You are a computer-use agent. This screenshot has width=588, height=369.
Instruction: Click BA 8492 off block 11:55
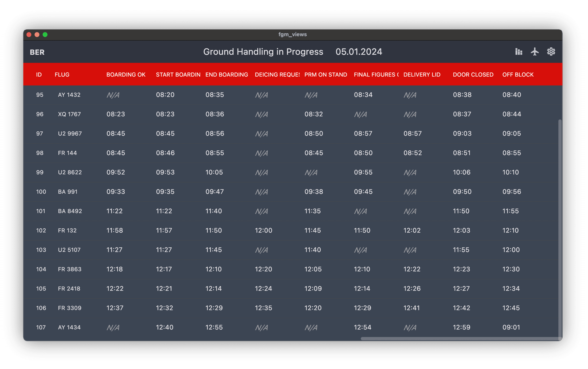[x=510, y=211]
